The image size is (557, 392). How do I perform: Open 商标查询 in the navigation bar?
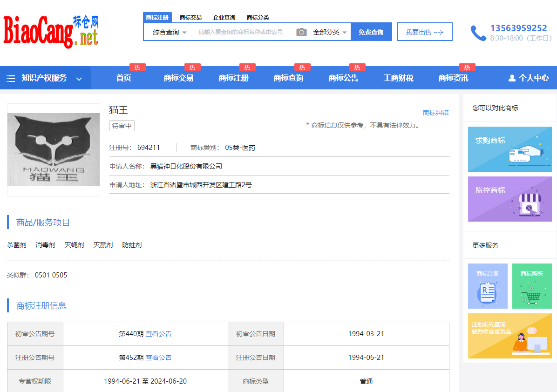(288, 78)
